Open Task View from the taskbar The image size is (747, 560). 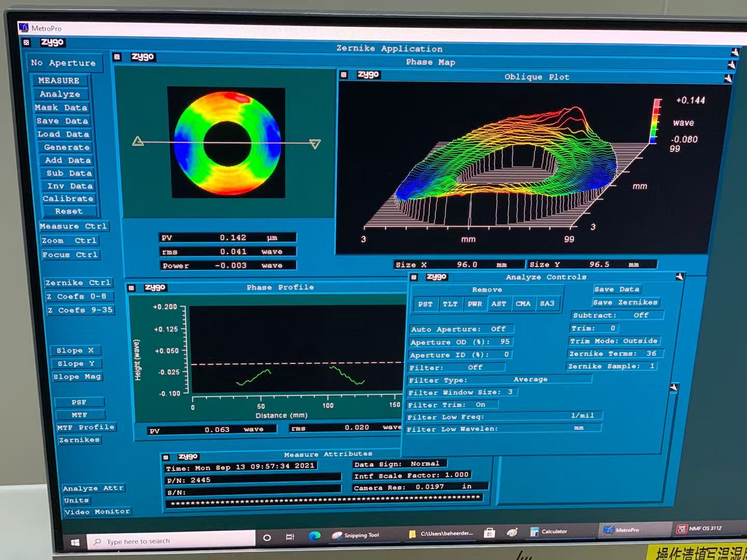click(x=290, y=537)
